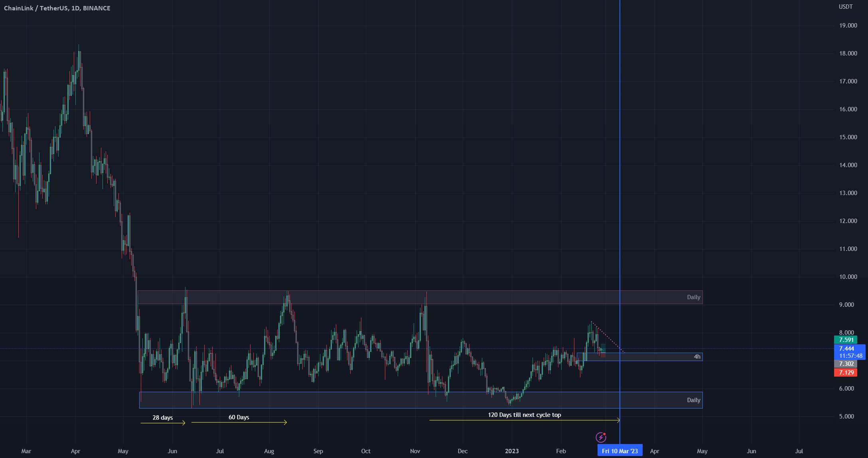Click the red 7.129 price label
The image size is (868, 458).
(846, 373)
